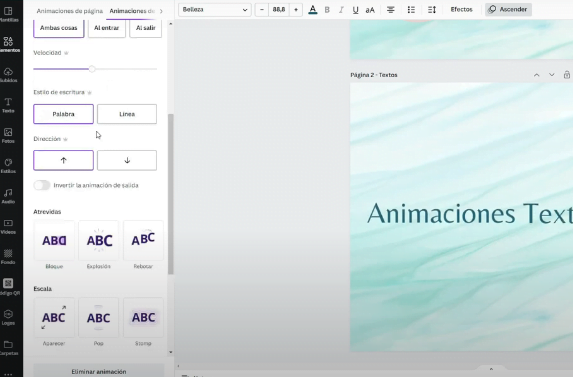
Task: Choose downward animation direction
Action: click(127, 160)
